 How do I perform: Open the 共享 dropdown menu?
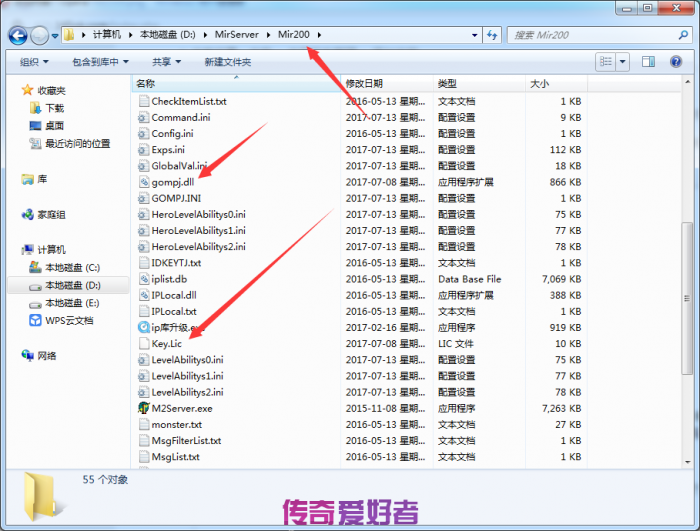[165, 62]
